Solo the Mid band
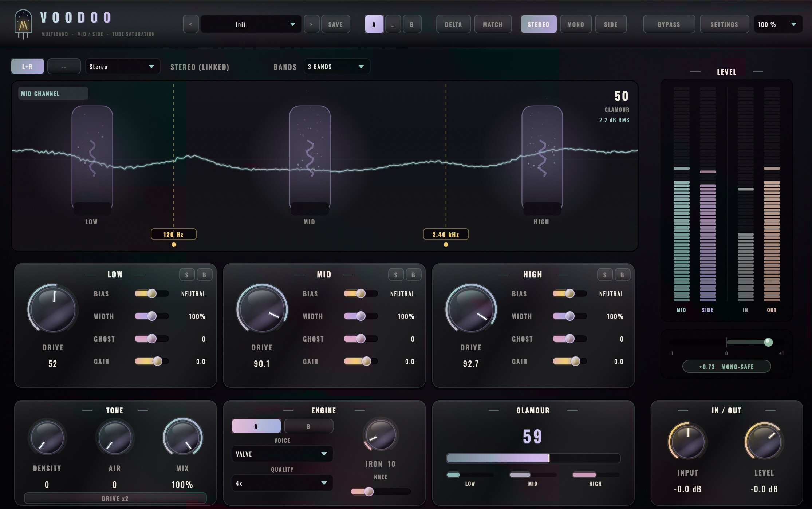This screenshot has width=812, height=509. 396,275
